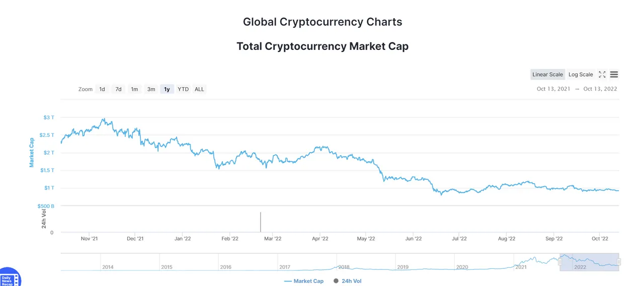Select the 3m zoom range

click(x=151, y=89)
